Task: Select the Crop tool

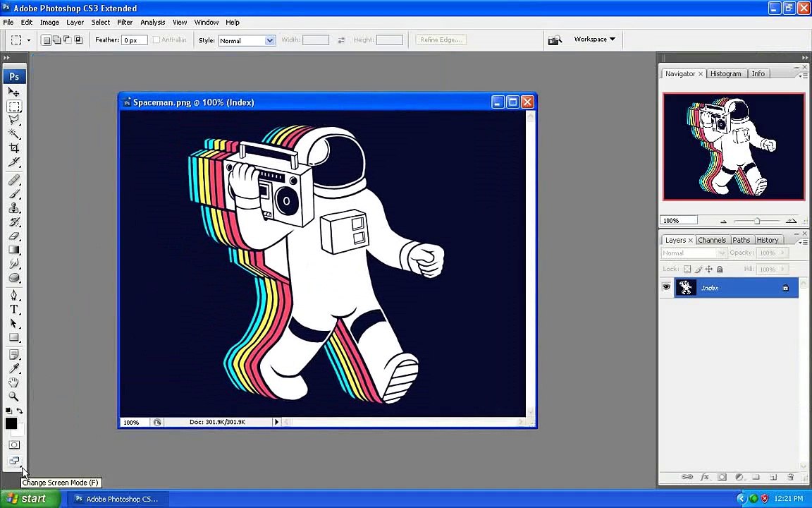Action: click(x=14, y=148)
